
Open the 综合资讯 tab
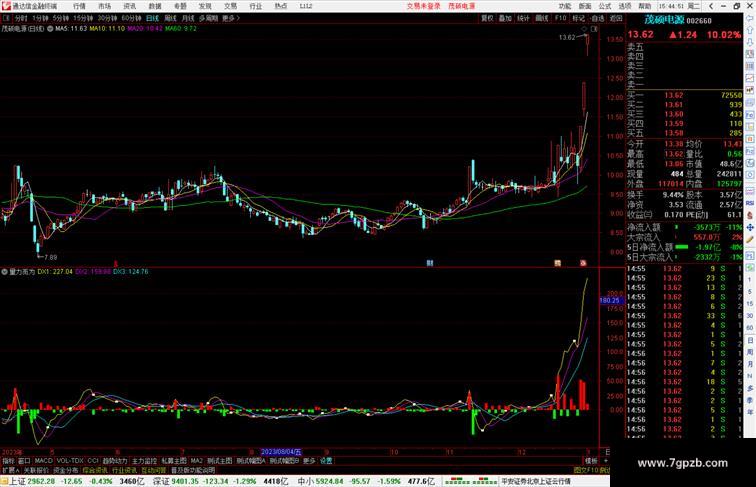[x=95, y=470]
